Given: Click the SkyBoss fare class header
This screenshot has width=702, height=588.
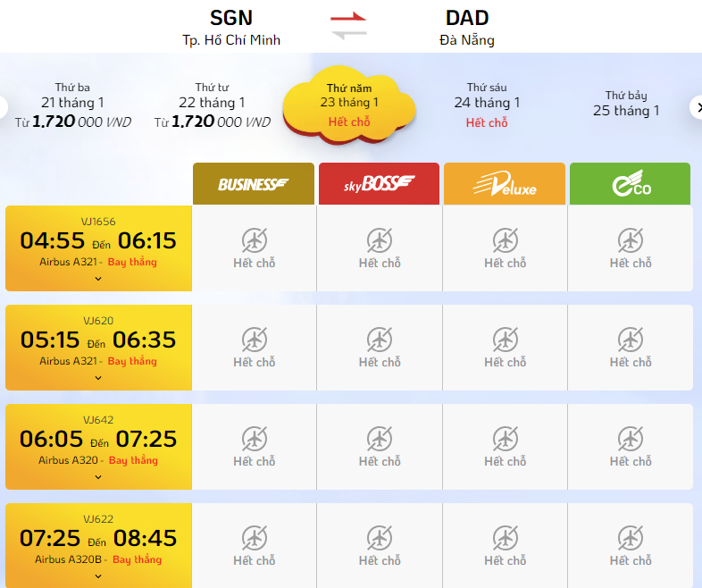Looking at the screenshot, I should point(379,184).
